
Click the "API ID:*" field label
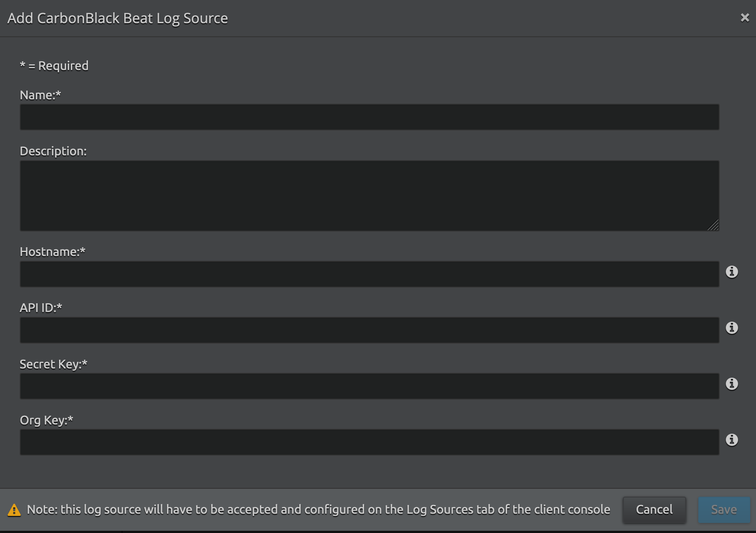coord(41,308)
